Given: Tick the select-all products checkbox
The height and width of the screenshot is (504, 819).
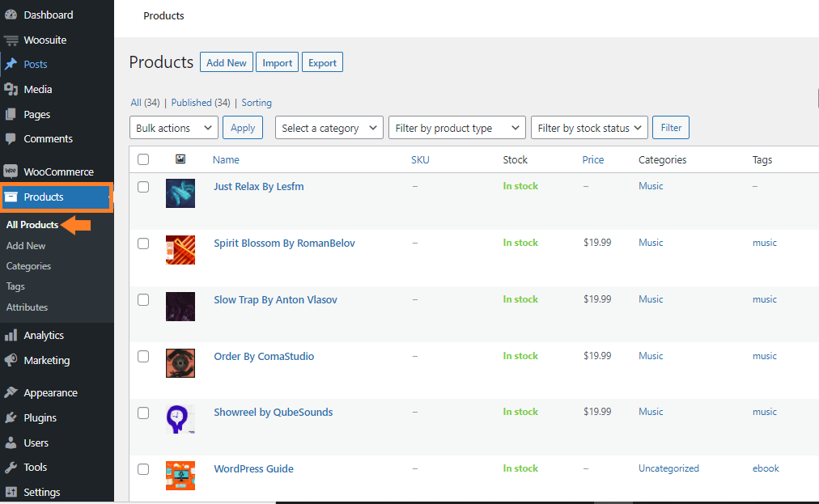Looking at the screenshot, I should 143,159.
